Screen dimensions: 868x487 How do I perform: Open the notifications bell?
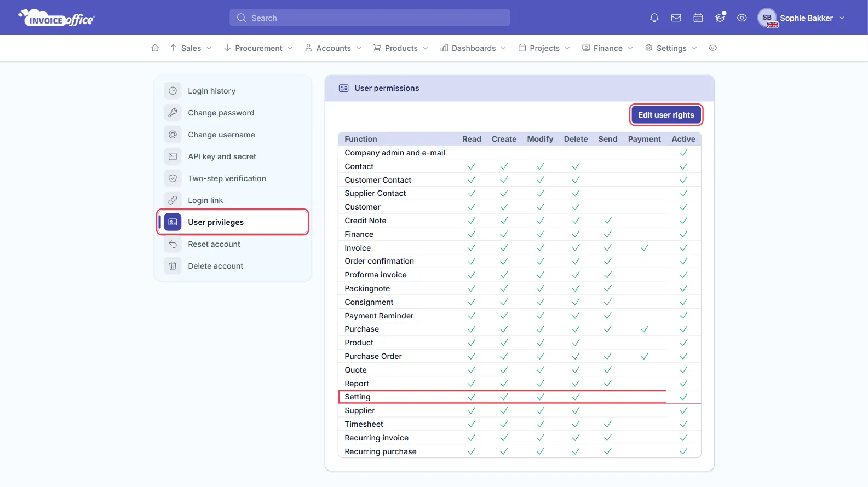(x=654, y=18)
